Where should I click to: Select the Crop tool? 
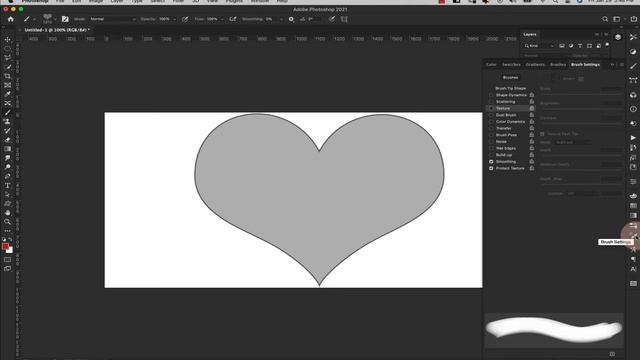point(7,76)
